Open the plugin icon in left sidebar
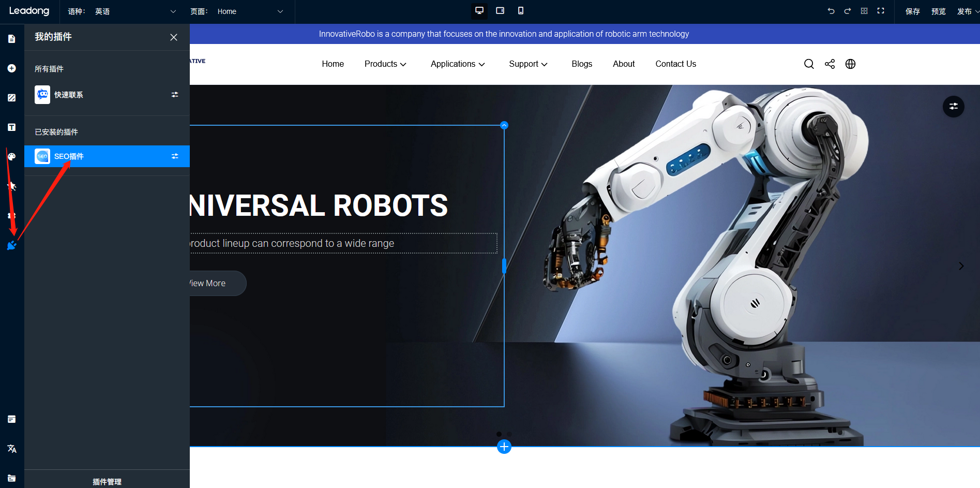 [11, 245]
